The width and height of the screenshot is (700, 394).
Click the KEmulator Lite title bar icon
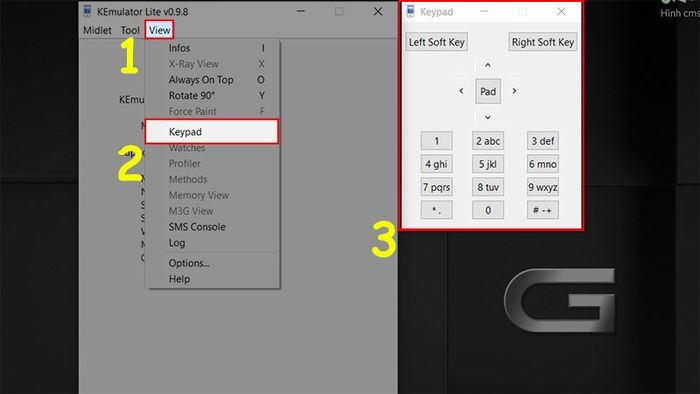(x=88, y=11)
